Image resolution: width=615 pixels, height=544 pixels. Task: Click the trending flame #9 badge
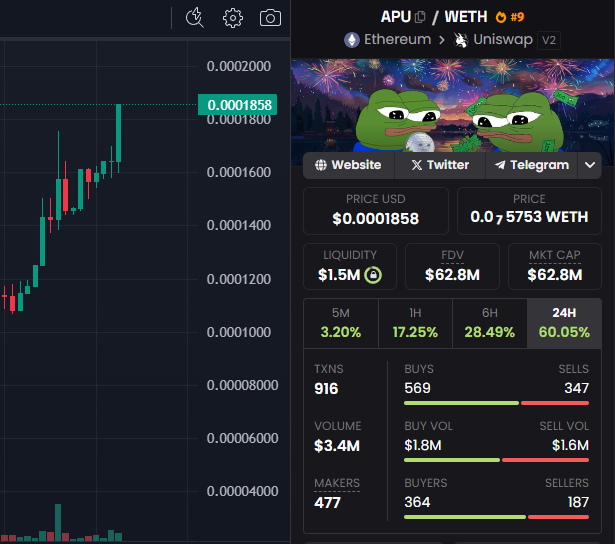[510, 17]
